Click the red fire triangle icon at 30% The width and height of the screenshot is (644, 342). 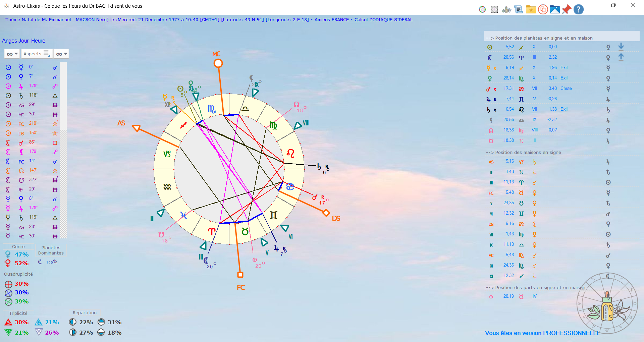[x=8, y=322]
